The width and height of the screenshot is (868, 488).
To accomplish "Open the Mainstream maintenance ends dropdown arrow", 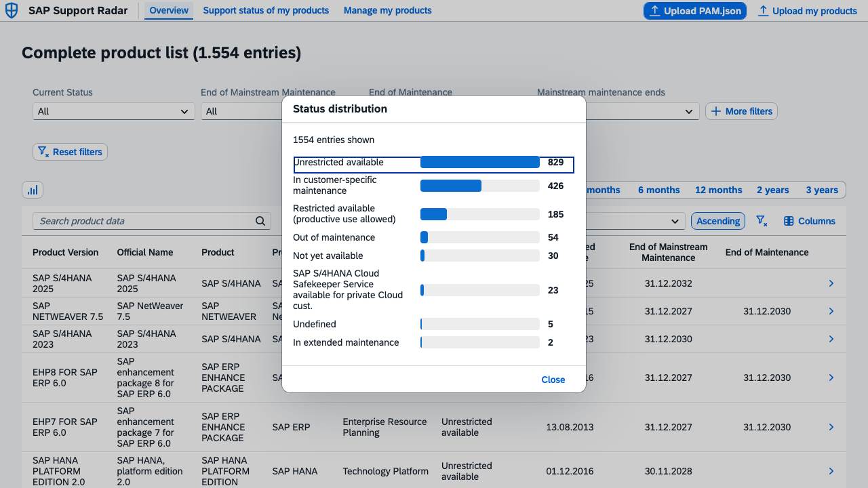I will (x=690, y=111).
